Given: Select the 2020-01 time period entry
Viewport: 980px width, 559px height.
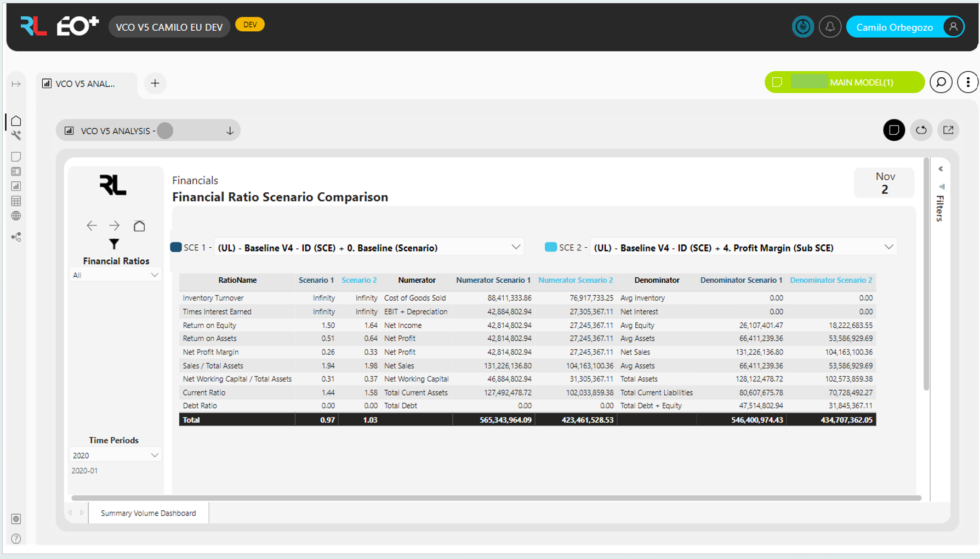Looking at the screenshot, I should 84,470.
